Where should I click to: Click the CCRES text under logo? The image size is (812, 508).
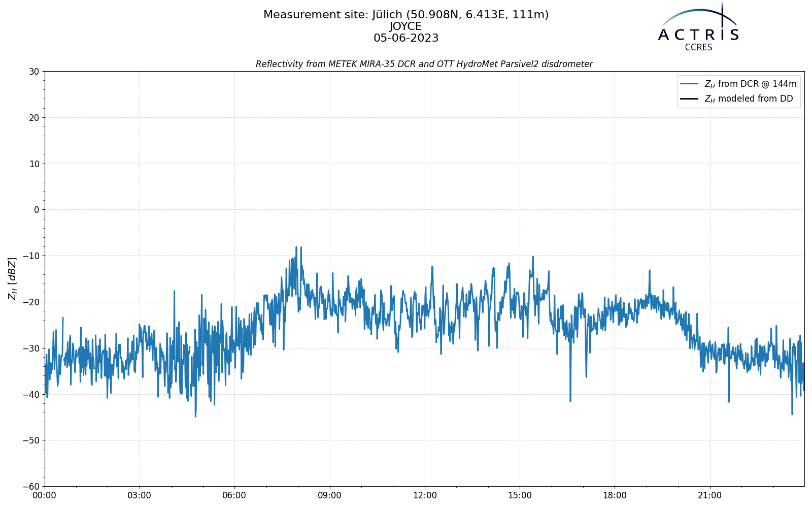tap(698, 47)
